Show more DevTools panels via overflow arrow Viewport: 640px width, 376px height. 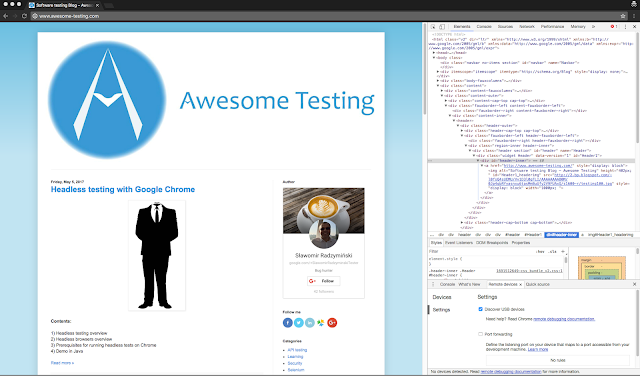point(593,27)
